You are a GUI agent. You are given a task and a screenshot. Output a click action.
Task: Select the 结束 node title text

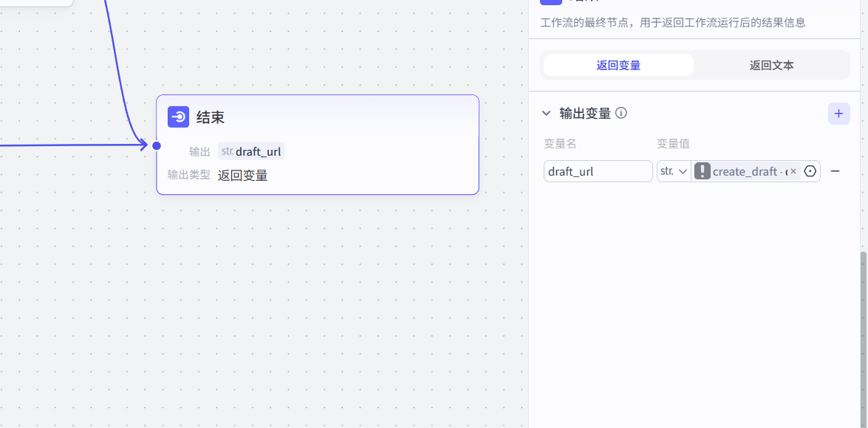pos(211,117)
